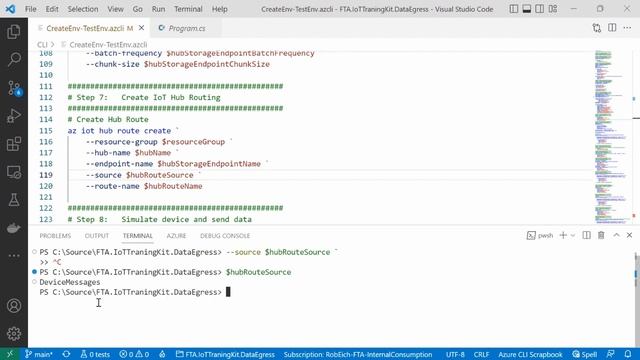Kill terminal with trash icon
Screen dimensions: 640x360
click(x=601, y=235)
